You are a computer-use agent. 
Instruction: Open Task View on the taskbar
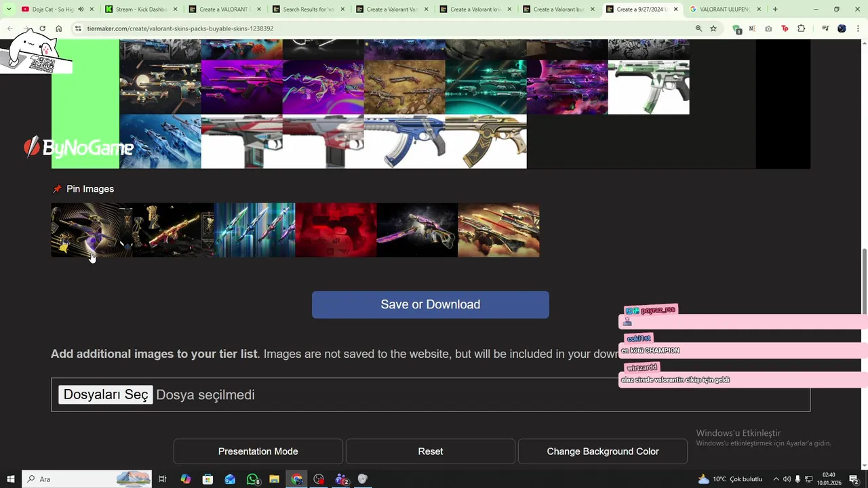pos(163,479)
